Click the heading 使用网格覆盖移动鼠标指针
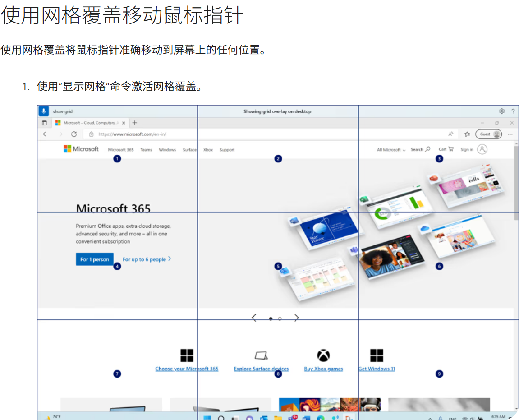Screen dimensions: 519x420 point(122,15)
